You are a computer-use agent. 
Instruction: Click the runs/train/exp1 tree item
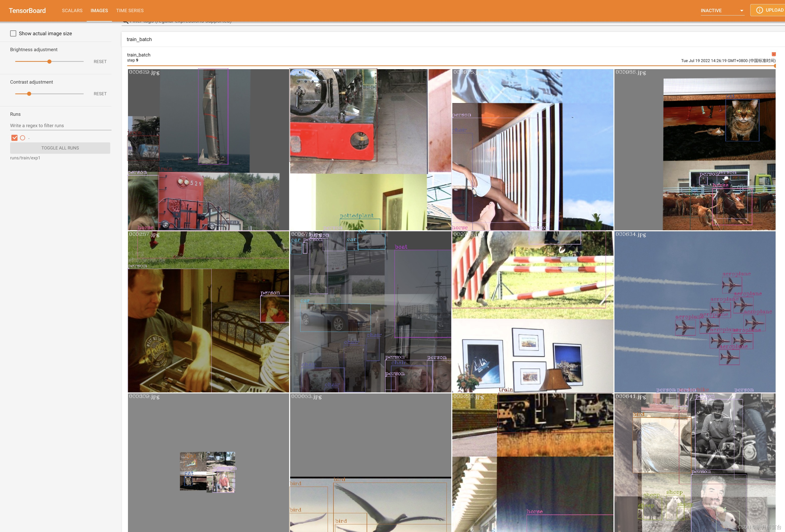pyautogui.click(x=26, y=158)
